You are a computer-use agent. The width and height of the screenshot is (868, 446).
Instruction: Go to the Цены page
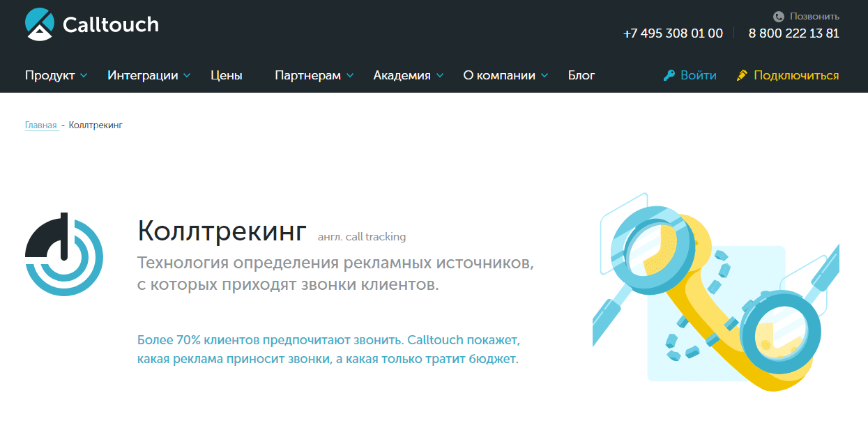click(x=227, y=75)
